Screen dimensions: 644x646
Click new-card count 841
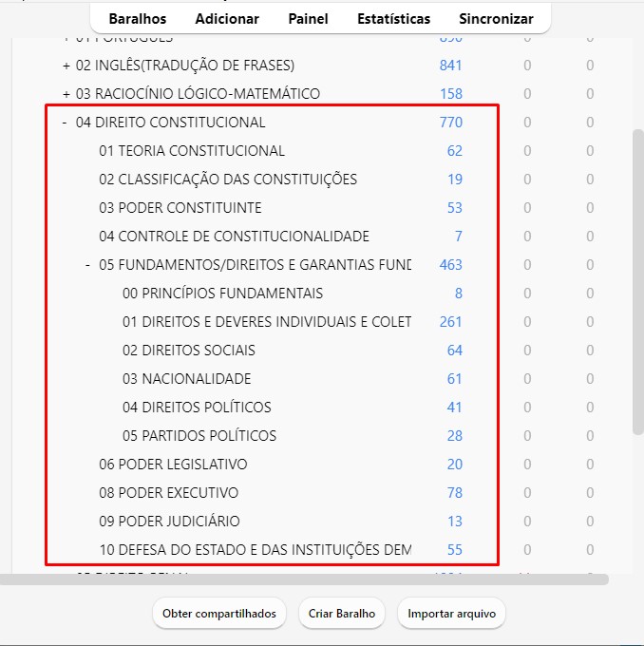[x=450, y=66]
